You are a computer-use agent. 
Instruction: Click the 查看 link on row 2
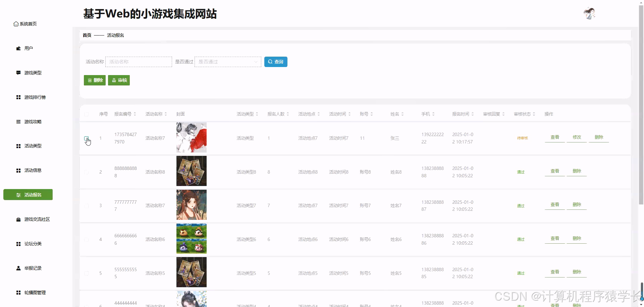pyautogui.click(x=555, y=171)
